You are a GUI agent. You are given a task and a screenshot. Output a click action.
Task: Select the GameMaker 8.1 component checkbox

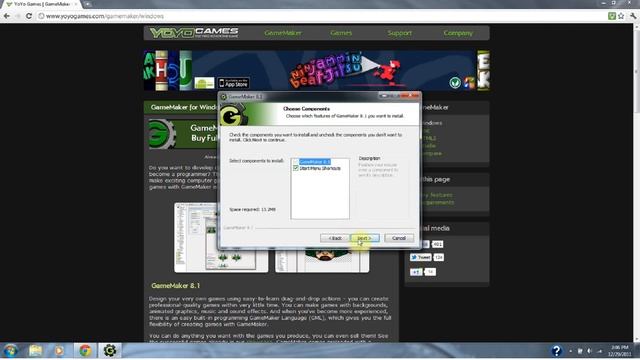(x=296, y=162)
